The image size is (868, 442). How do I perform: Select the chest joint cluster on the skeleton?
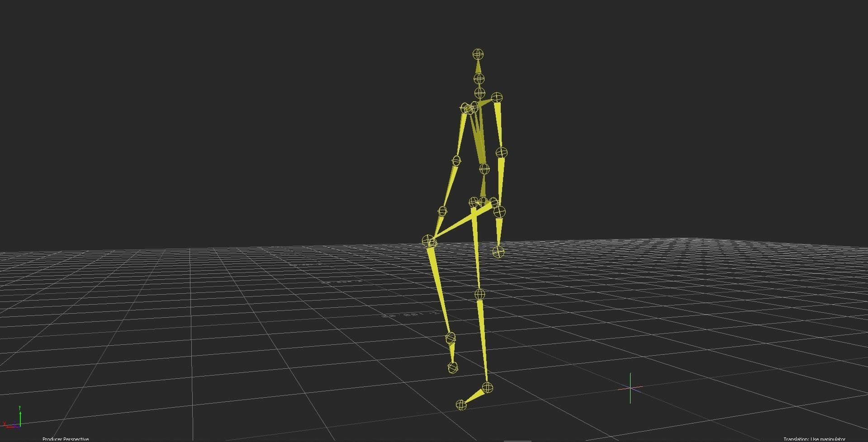click(469, 108)
